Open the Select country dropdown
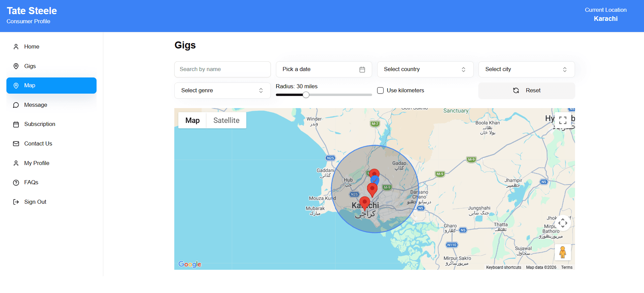The image size is (644, 293). (x=425, y=69)
